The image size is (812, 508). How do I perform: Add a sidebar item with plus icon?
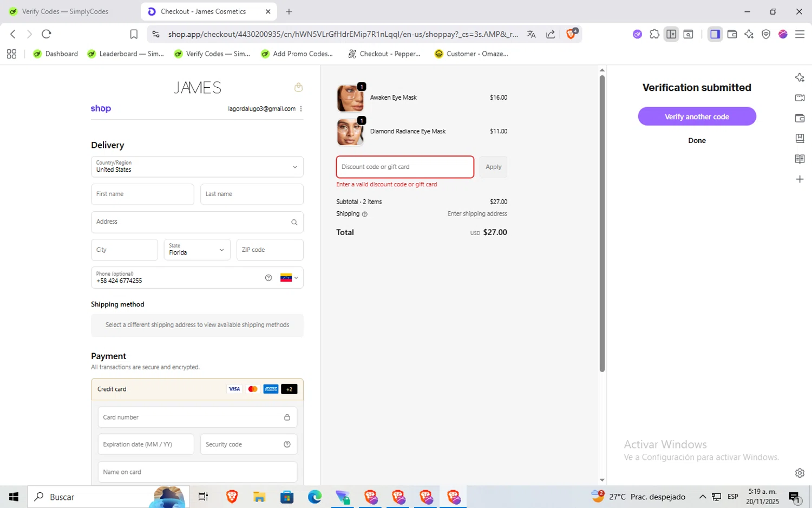pos(800,179)
